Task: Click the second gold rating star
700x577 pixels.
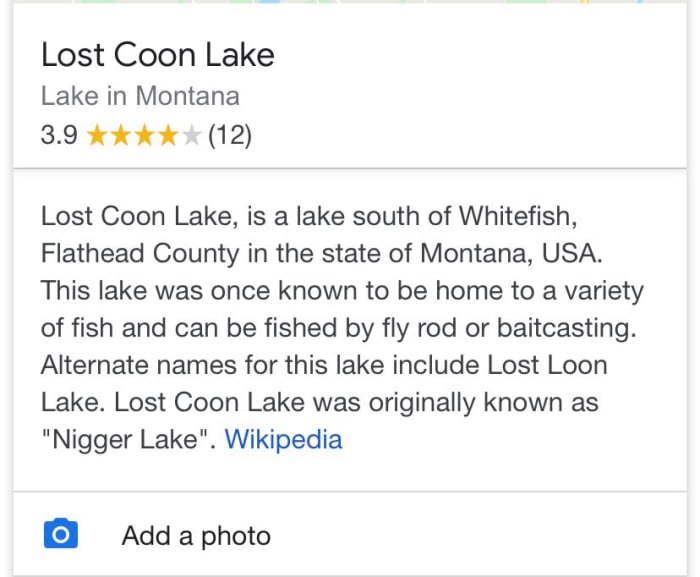Action: click(121, 135)
